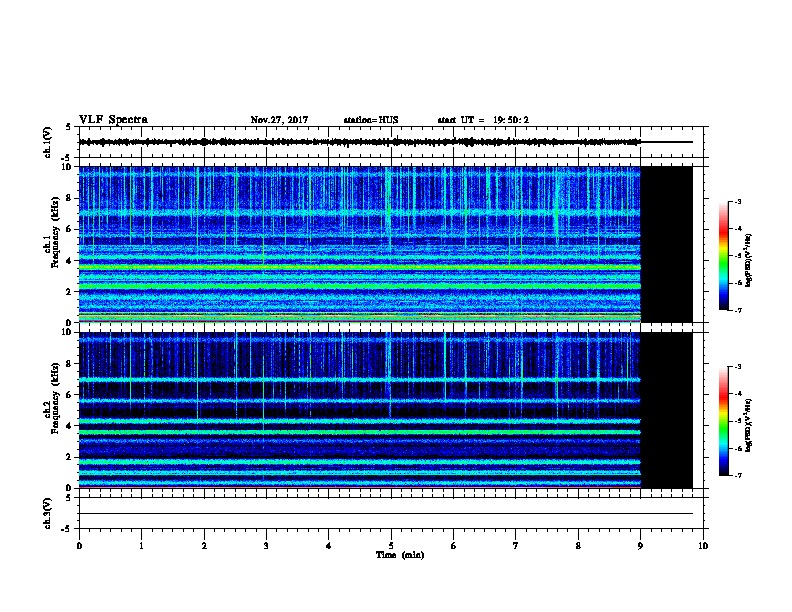Click the time axis tick label "9"

tap(640, 546)
